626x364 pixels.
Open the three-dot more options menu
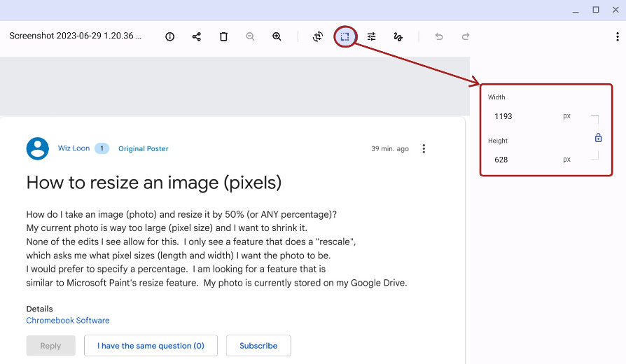(x=617, y=36)
